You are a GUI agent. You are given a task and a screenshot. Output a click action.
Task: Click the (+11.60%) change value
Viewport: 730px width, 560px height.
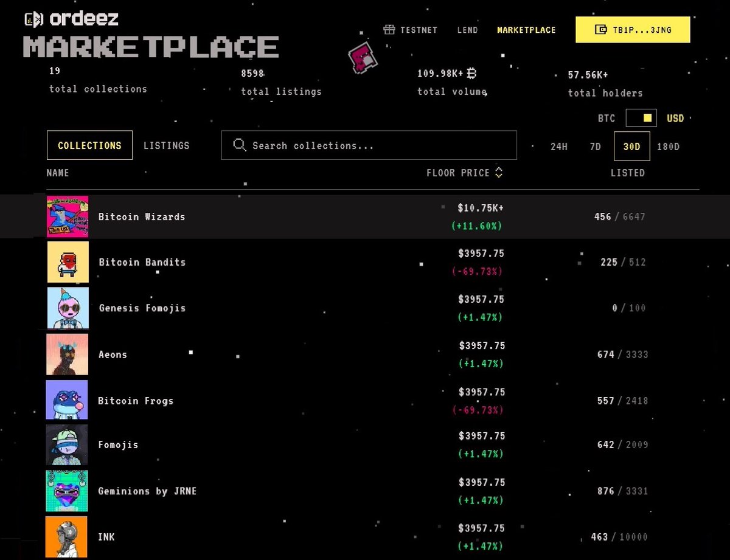[x=477, y=226]
